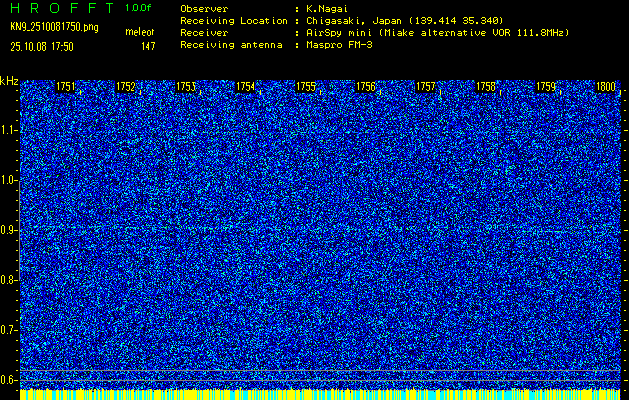The width and height of the screenshot is (629, 400).
Task: Click the 0.6 frequency axis label
Action: [x=9, y=380]
